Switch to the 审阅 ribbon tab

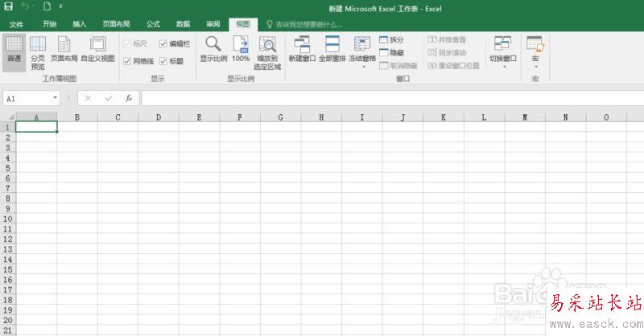tap(213, 24)
